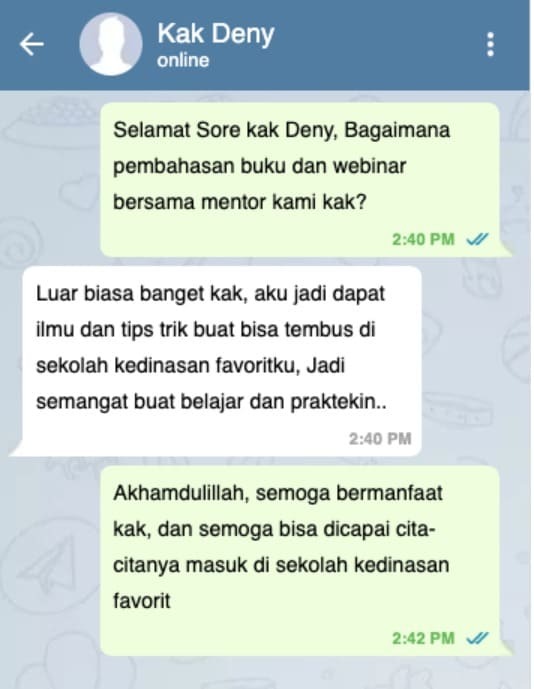Click text 'semangat buat belajar dan praktekin'
This screenshot has height=689, width=534.
(x=211, y=401)
